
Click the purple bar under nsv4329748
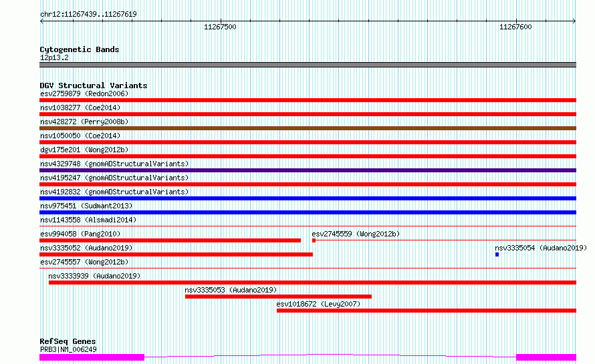click(x=308, y=170)
